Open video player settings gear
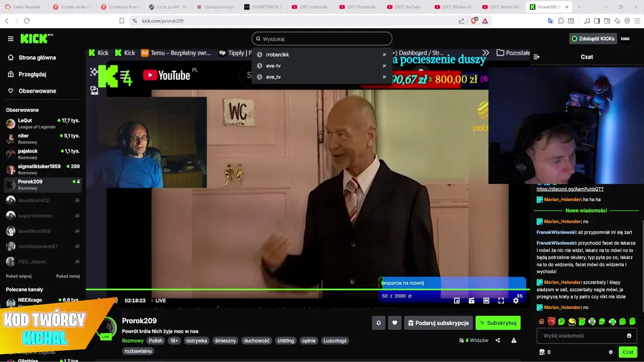644x362 pixels. (x=516, y=301)
